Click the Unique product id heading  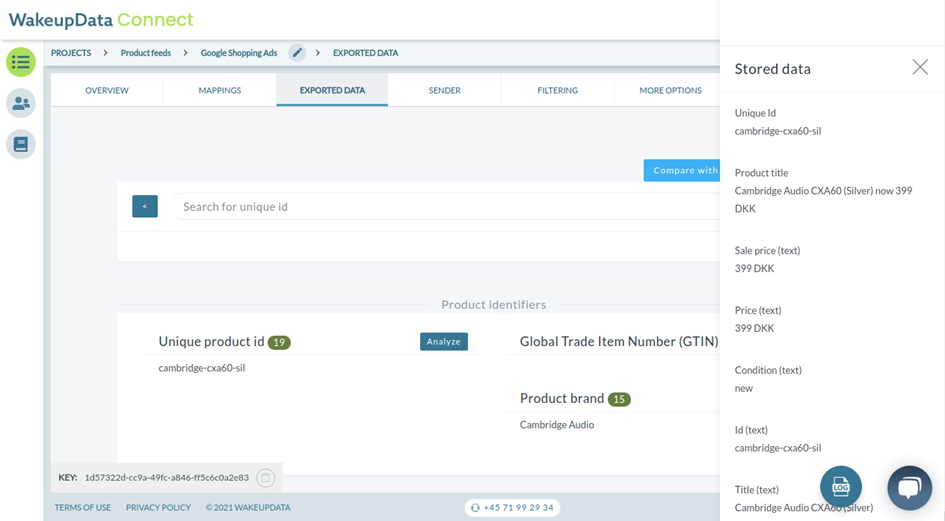click(212, 341)
